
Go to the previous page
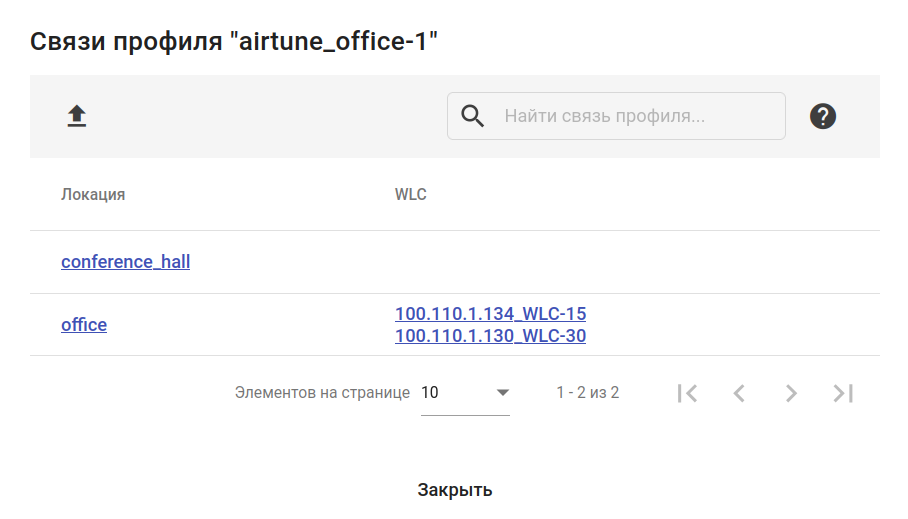[739, 393]
